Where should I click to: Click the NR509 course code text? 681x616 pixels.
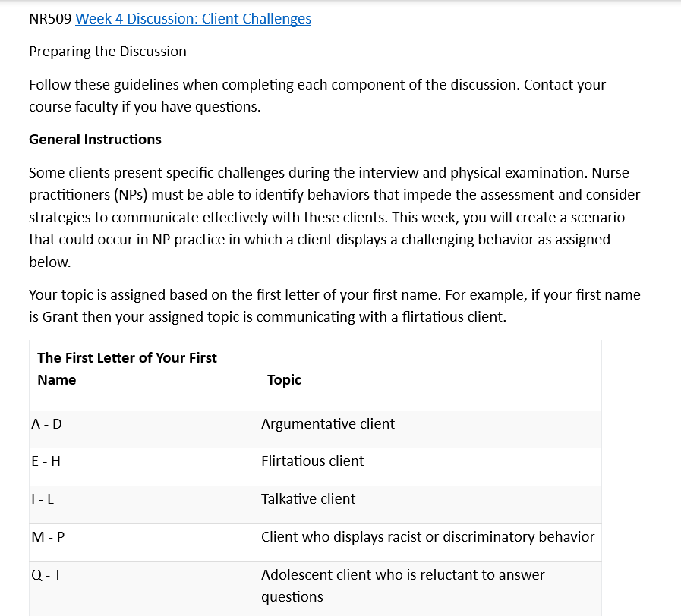pos(50,19)
